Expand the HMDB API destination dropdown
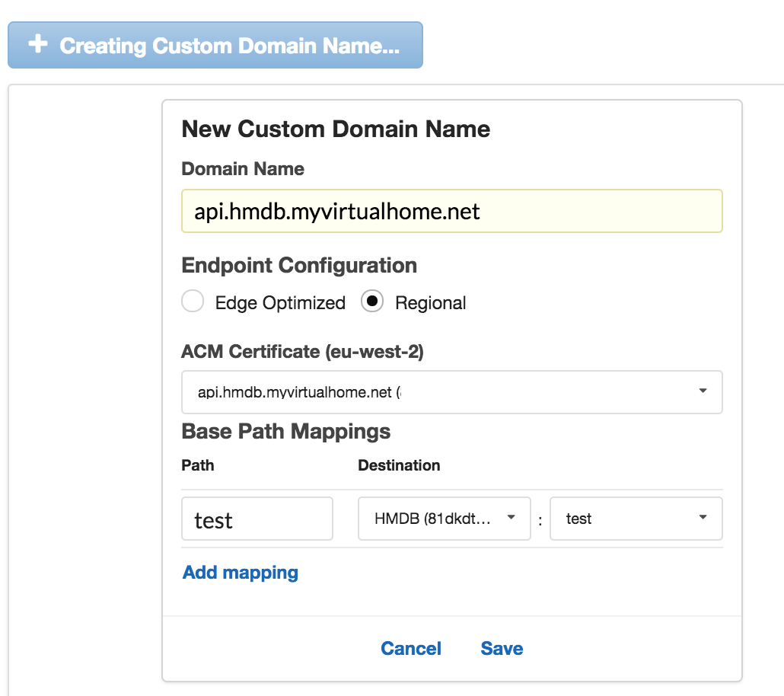This screenshot has width=784, height=696. [x=444, y=519]
